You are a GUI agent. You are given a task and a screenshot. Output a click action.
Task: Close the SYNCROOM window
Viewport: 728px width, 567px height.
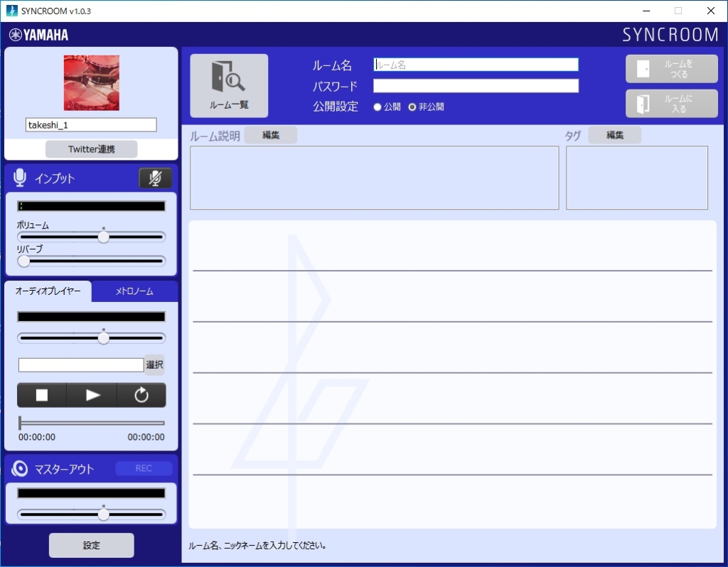[x=710, y=11]
